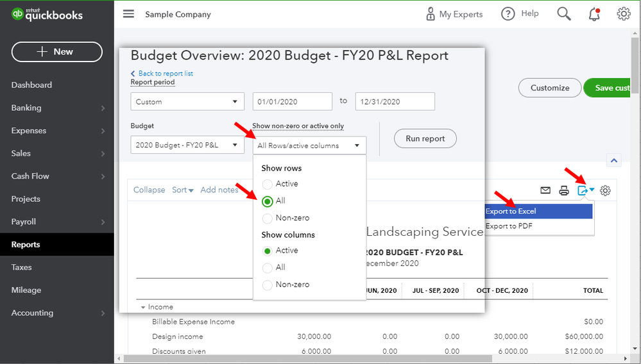Collapse the header with the up chevron button

pos(614,160)
